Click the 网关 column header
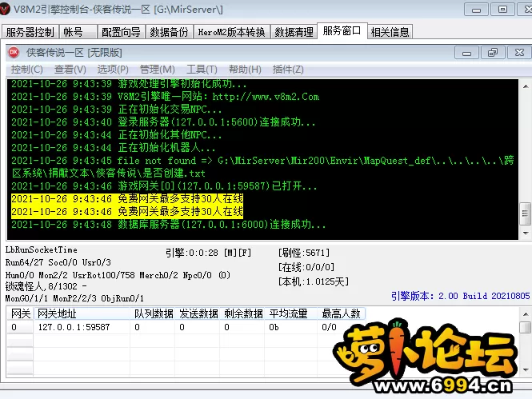This screenshot has height=399, width=532. (20, 313)
